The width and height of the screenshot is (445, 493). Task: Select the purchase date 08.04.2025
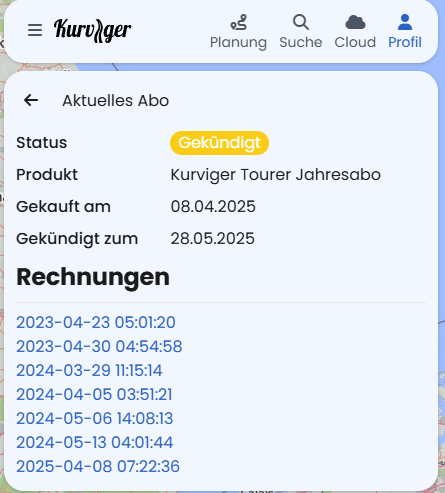click(213, 206)
